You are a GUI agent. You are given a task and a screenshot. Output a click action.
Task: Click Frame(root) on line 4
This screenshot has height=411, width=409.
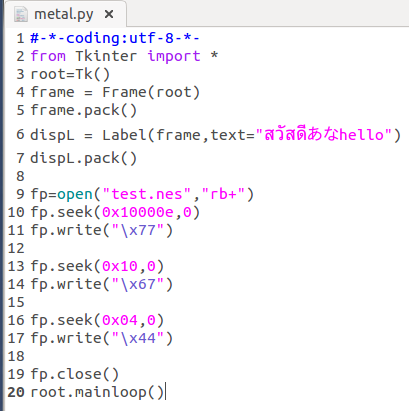coord(151,92)
